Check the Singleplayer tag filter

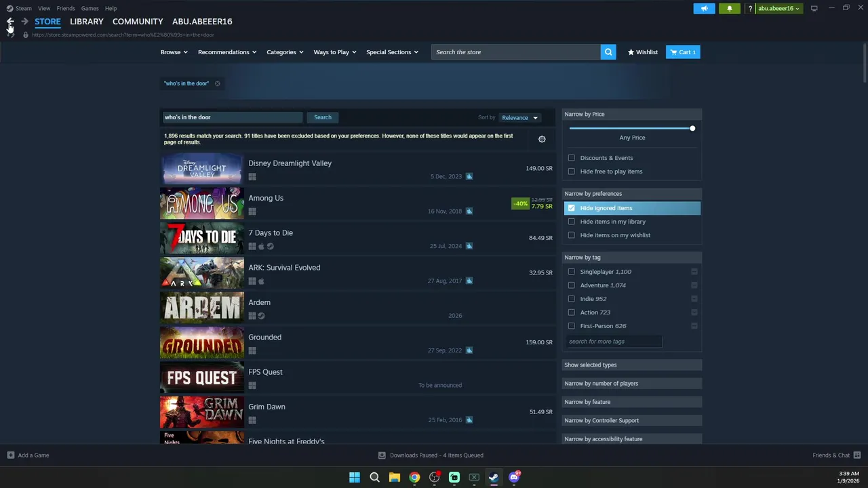(572, 272)
